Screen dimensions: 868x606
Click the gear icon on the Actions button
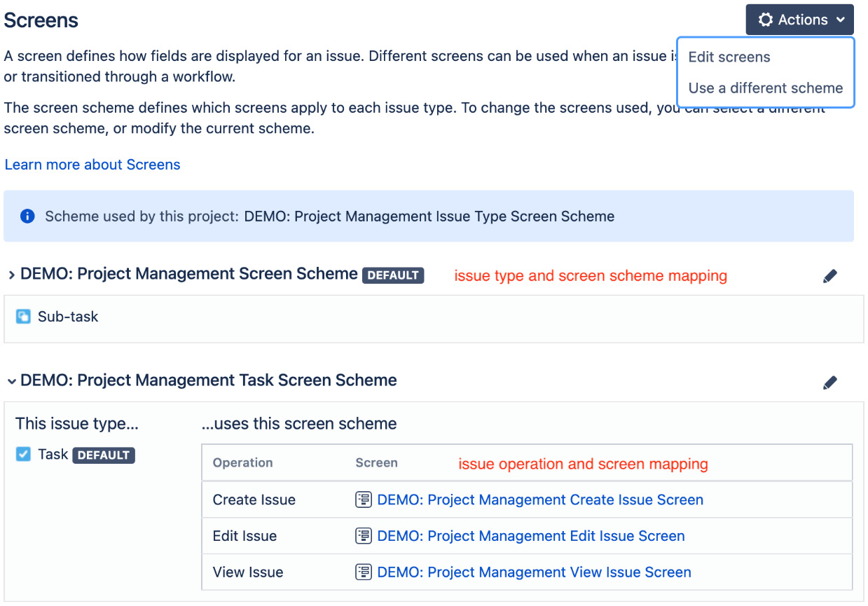[766, 20]
